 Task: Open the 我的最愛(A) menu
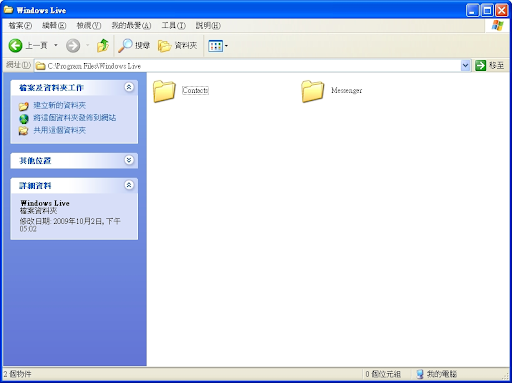(x=131, y=26)
